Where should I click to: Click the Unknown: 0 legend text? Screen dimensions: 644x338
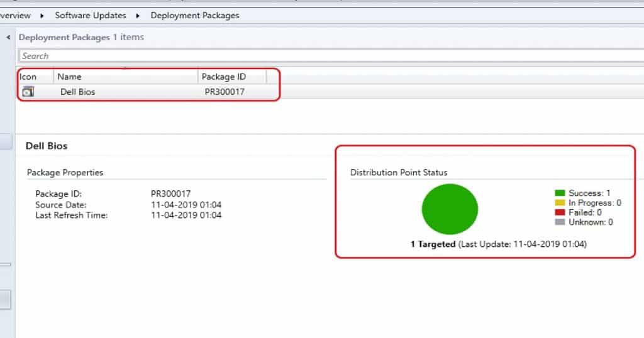[x=591, y=222]
